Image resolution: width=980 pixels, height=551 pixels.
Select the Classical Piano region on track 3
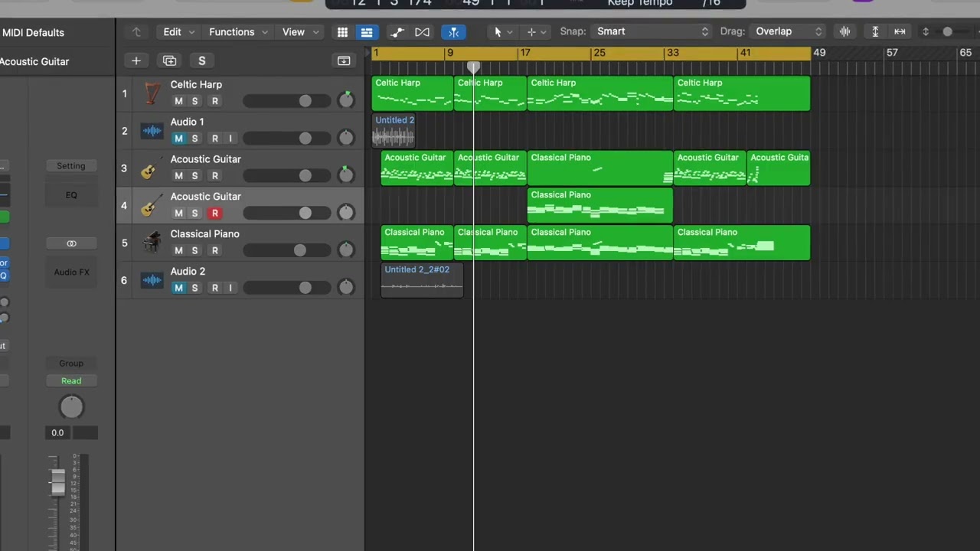pos(600,168)
